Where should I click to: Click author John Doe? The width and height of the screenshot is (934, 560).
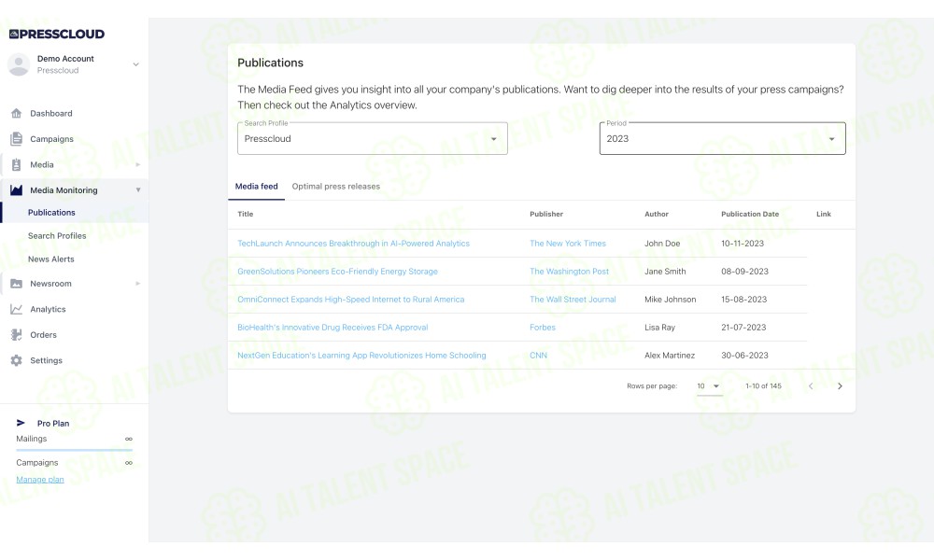pyautogui.click(x=662, y=244)
